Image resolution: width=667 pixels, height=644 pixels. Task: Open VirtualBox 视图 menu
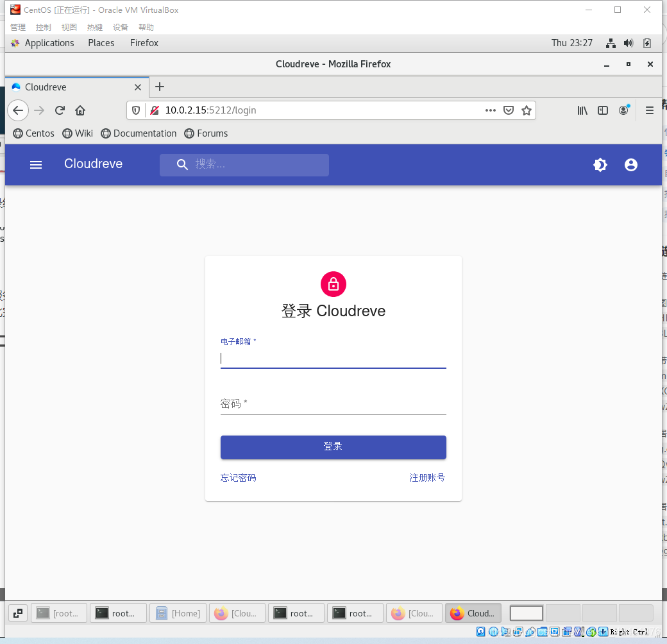(69, 27)
